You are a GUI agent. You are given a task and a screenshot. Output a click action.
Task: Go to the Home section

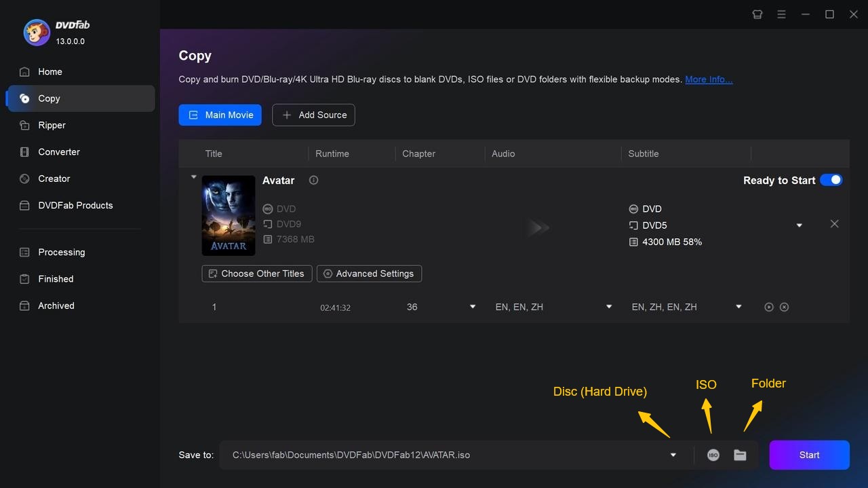coord(50,71)
